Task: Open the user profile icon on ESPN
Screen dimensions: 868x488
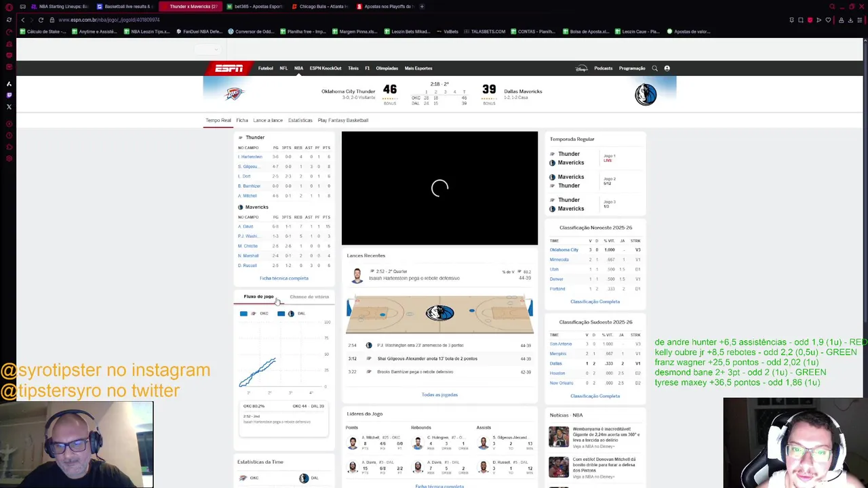Action: pyautogui.click(x=667, y=68)
